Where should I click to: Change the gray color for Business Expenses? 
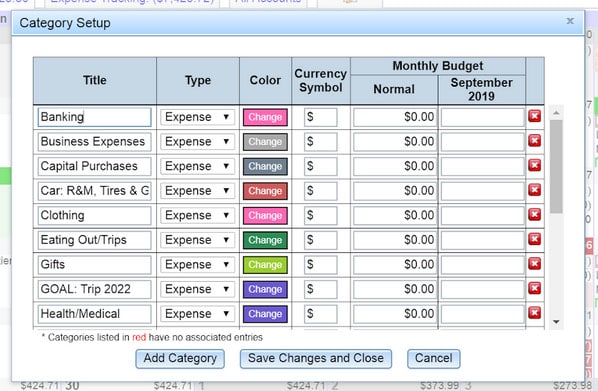coord(265,142)
